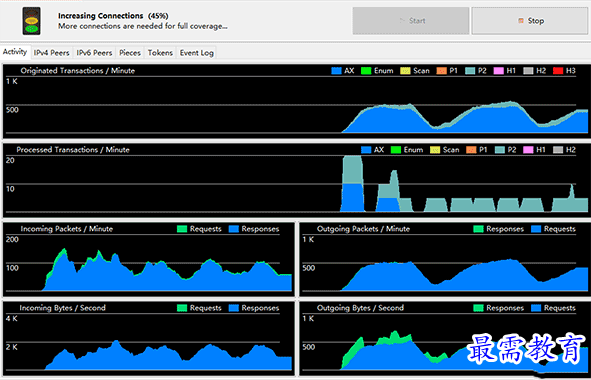591x380 pixels.
Task: Click the 'Originated Transactions / Minute' chart title
Action: tap(77, 71)
